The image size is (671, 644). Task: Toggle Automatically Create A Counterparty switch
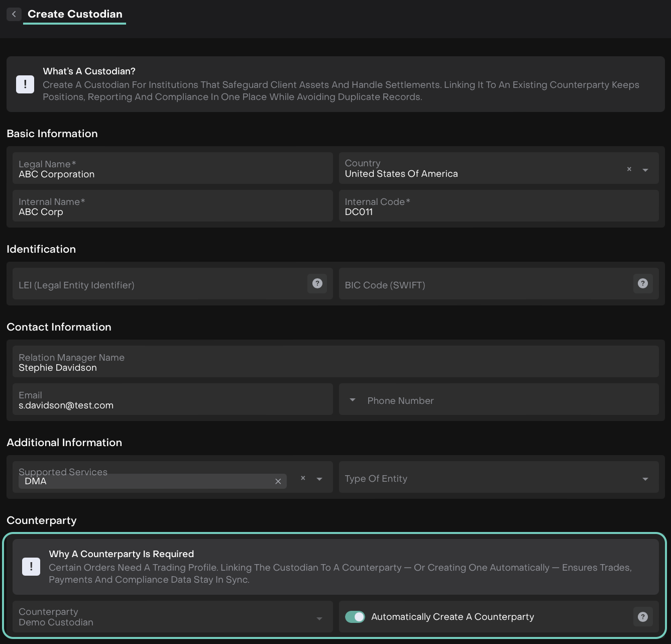coord(355,617)
